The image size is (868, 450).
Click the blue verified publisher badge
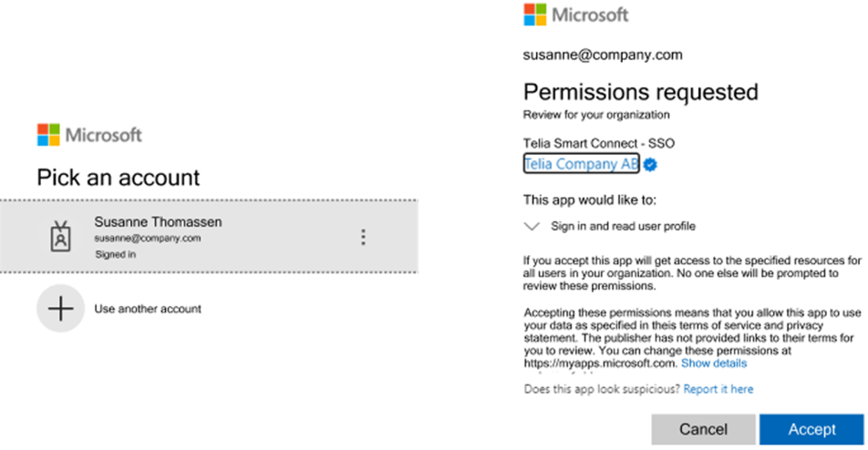[650, 164]
